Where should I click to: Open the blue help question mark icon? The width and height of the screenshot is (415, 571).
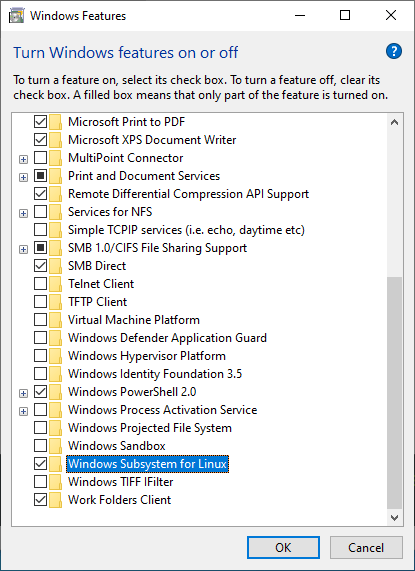[x=394, y=51]
